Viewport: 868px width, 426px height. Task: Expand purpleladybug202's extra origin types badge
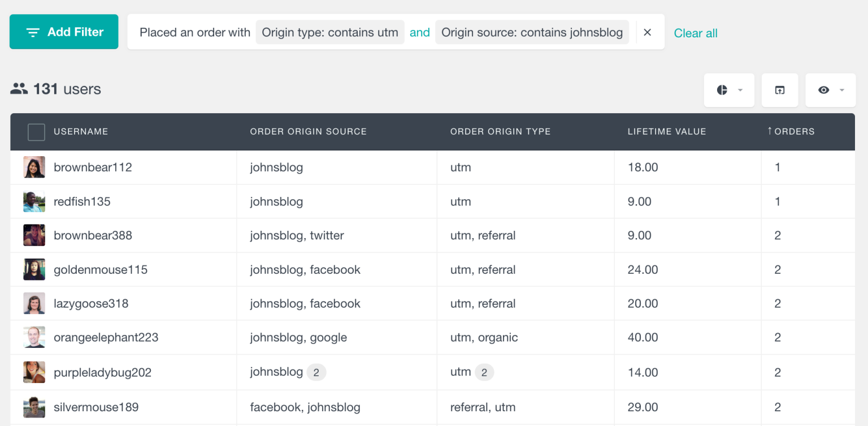(484, 372)
